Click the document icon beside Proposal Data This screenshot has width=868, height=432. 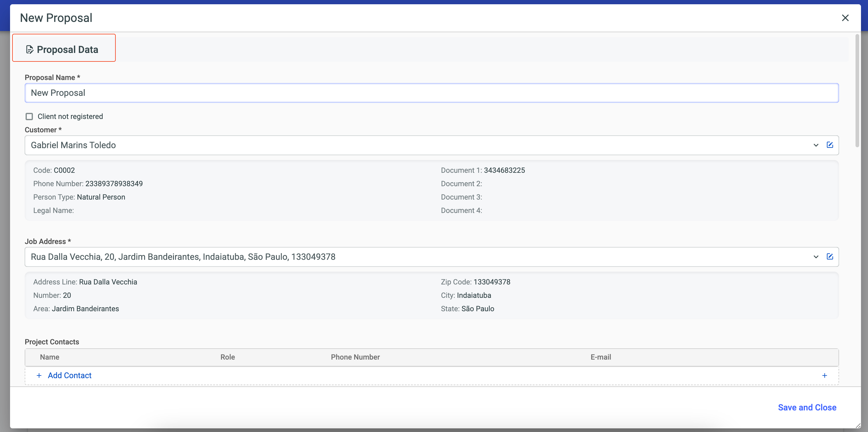[x=30, y=50]
